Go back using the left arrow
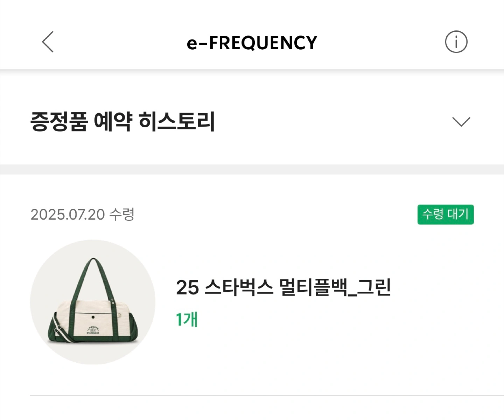Viewport: 504px width, 420px height. [48, 42]
